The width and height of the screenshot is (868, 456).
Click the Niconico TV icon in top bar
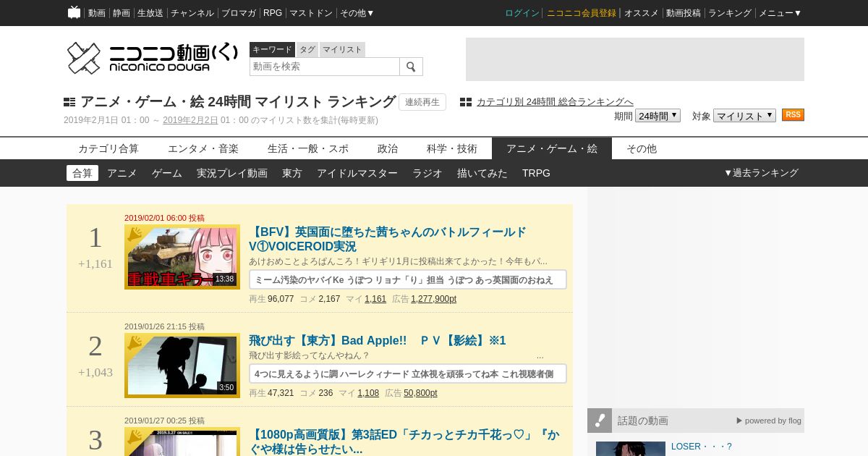point(74,12)
